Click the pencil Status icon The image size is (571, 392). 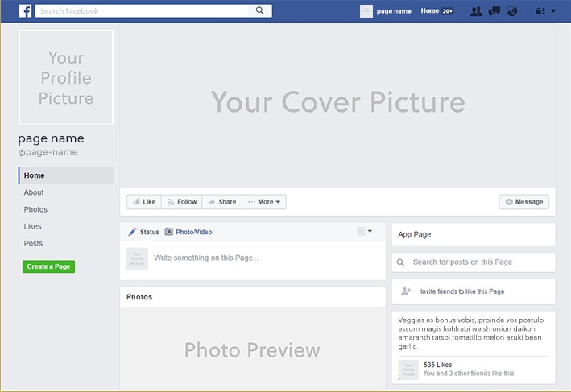(132, 232)
